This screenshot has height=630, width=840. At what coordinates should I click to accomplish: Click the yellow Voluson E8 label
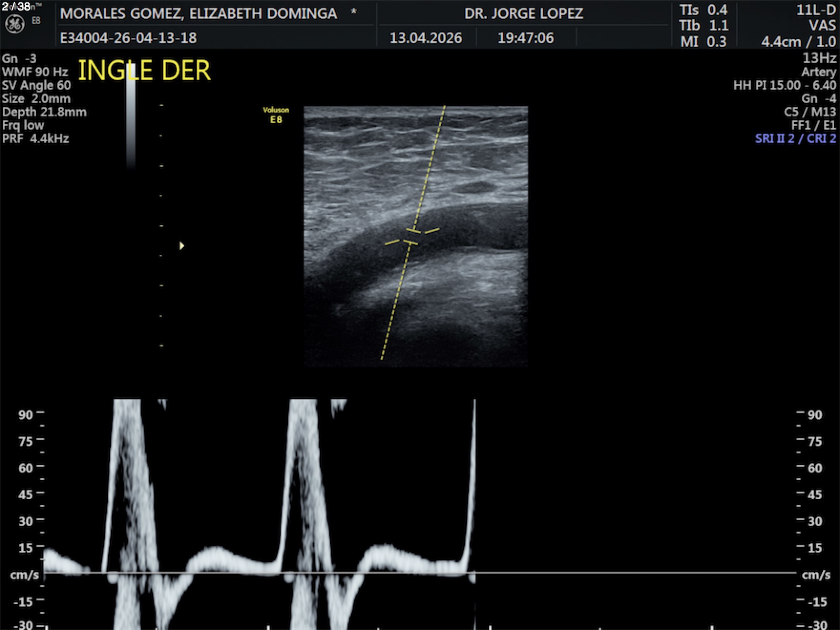pos(276,115)
